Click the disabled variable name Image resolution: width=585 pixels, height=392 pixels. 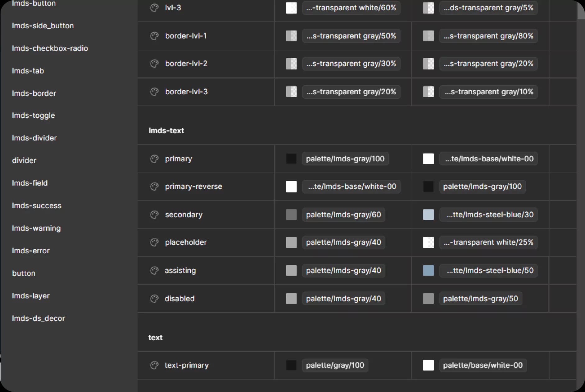[179, 299]
